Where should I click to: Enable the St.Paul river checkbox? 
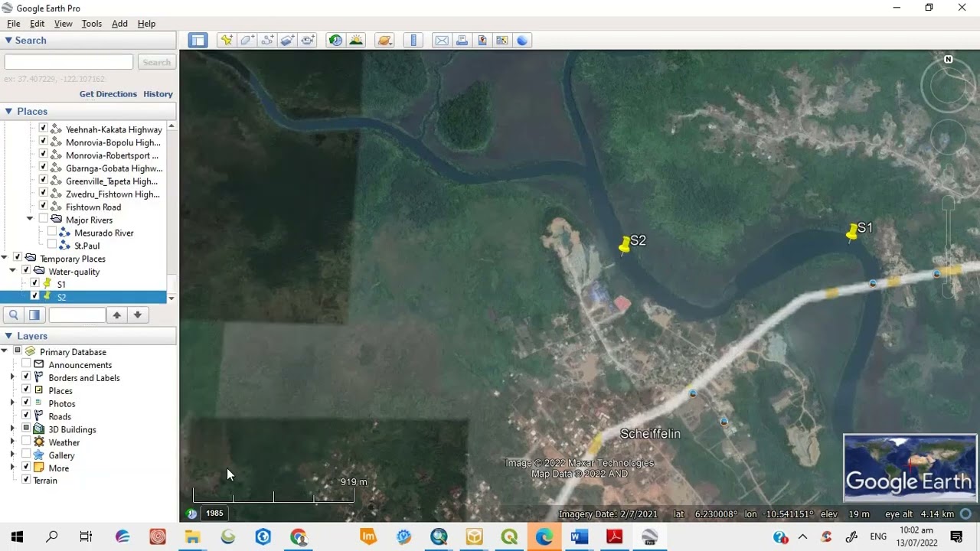tap(51, 245)
